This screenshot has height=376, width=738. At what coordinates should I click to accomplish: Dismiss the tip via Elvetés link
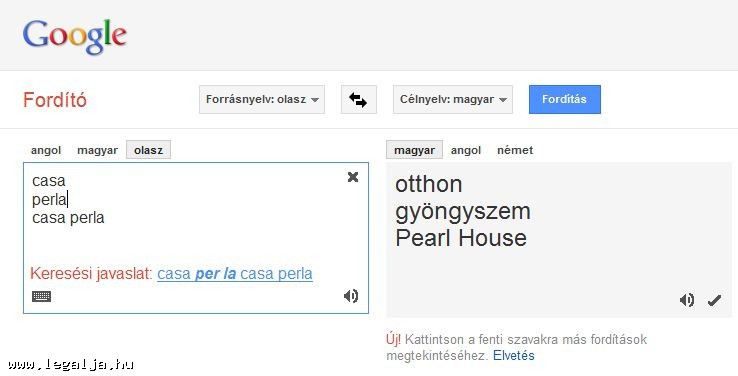(x=513, y=355)
